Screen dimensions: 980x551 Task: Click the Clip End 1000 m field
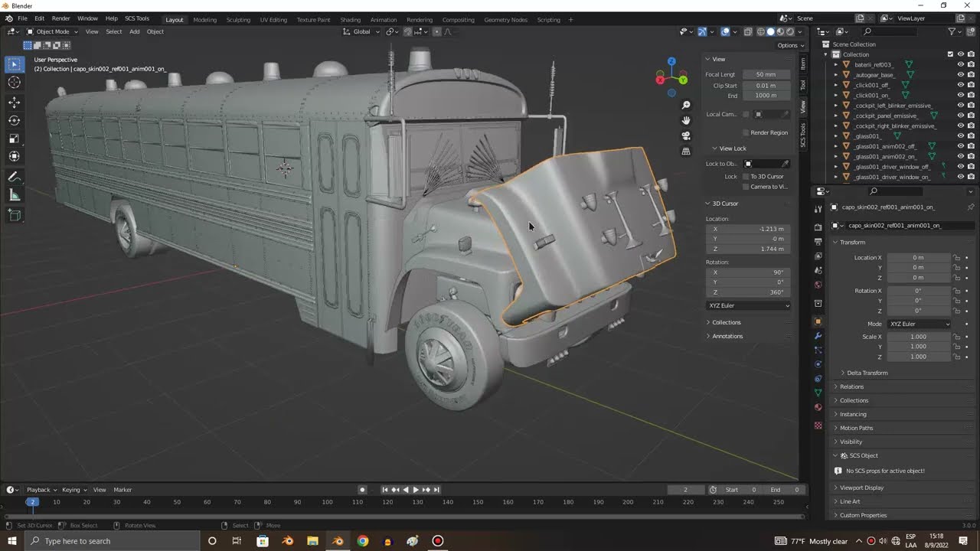pos(766,96)
